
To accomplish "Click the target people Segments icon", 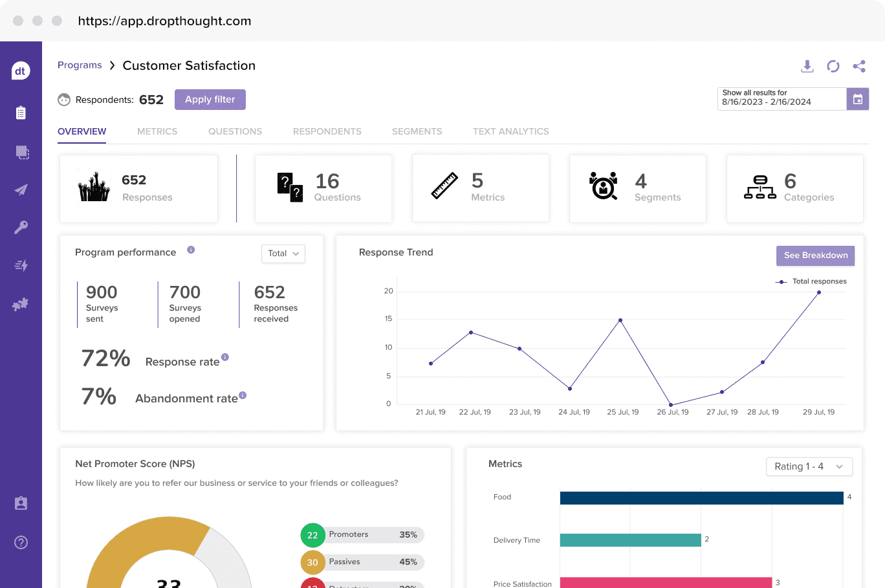I will point(604,186).
